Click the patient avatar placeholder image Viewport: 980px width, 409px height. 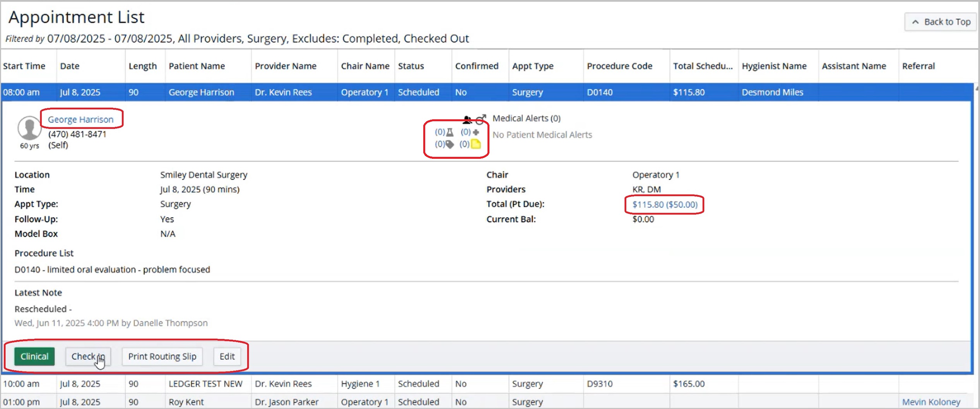point(29,128)
